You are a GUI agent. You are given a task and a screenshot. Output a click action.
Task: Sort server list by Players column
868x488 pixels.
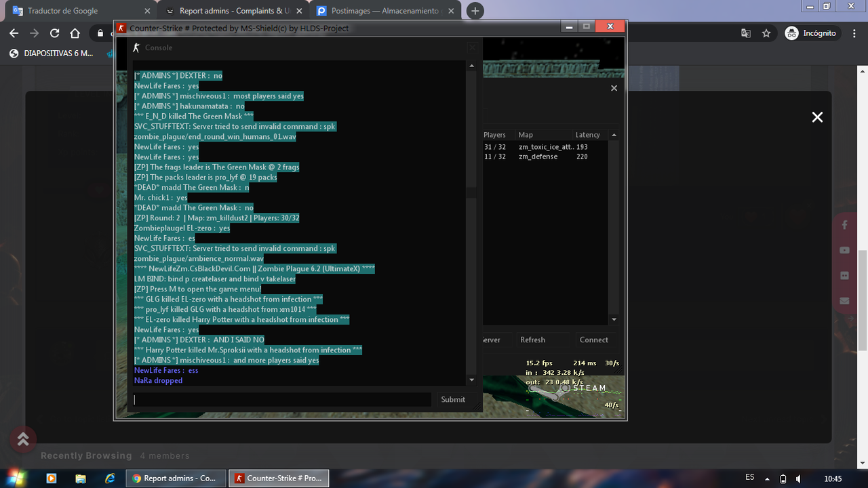click(498, 135)
